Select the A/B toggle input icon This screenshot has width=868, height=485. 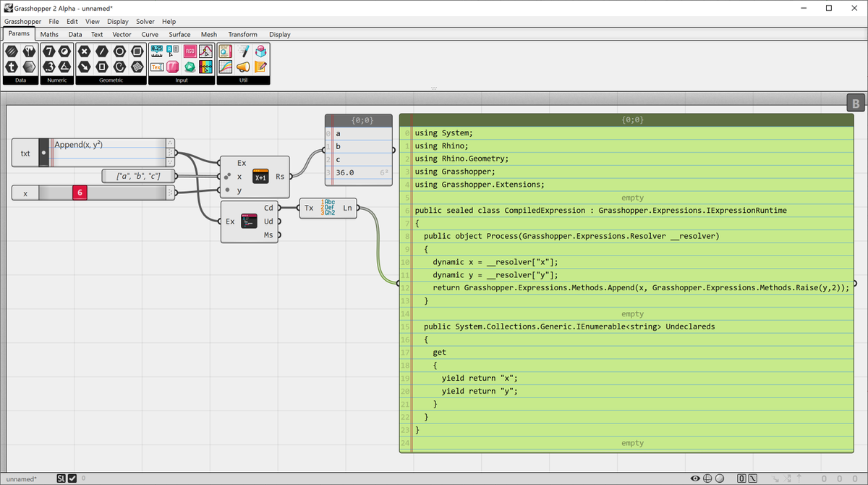click(173, 51)
